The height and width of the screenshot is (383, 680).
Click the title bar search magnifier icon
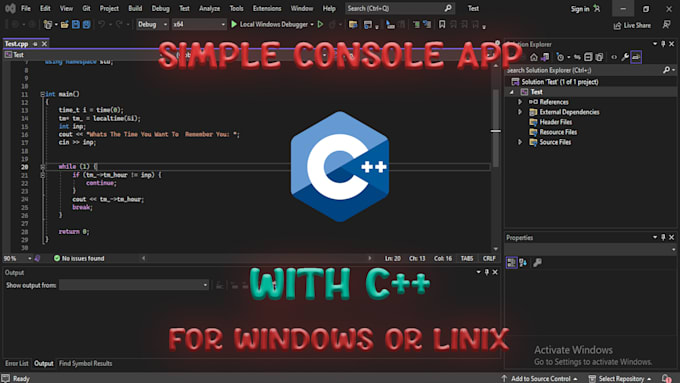(448, 8)
